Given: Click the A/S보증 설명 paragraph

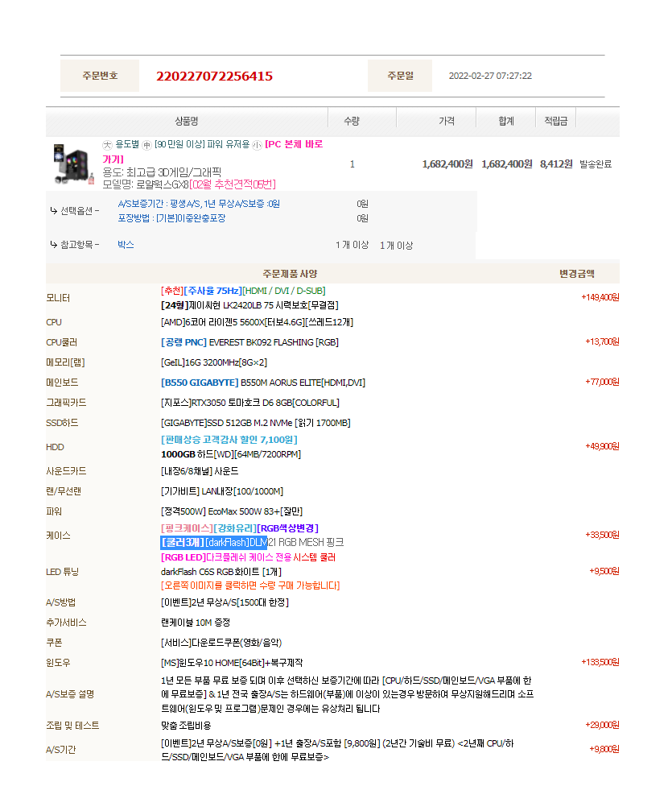Looking at the screenshot, I should click(348, 695).
